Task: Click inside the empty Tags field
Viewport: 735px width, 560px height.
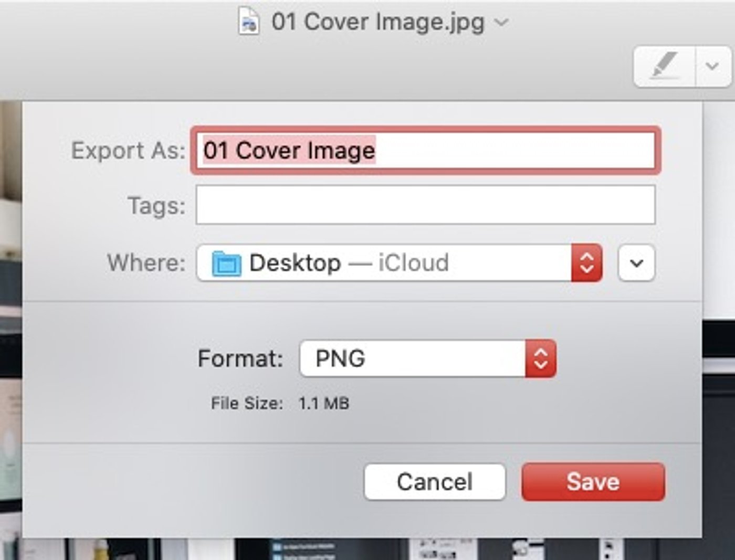Action: (x=425, y=205)
